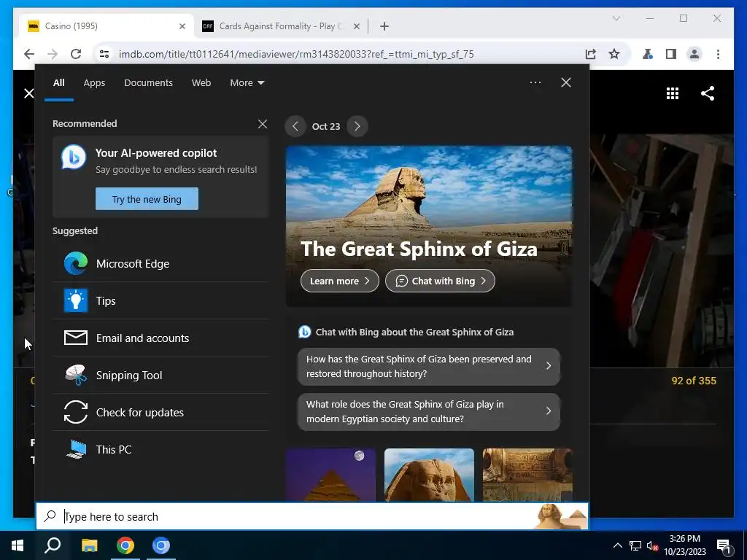Screen dimensions: 747x560
Task: Click the muted volume tray icon
Action: coord(652,545)
